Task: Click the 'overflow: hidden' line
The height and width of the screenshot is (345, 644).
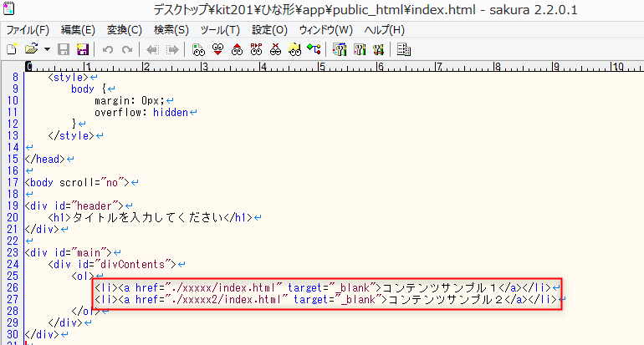Action: [x=141, y=113]
